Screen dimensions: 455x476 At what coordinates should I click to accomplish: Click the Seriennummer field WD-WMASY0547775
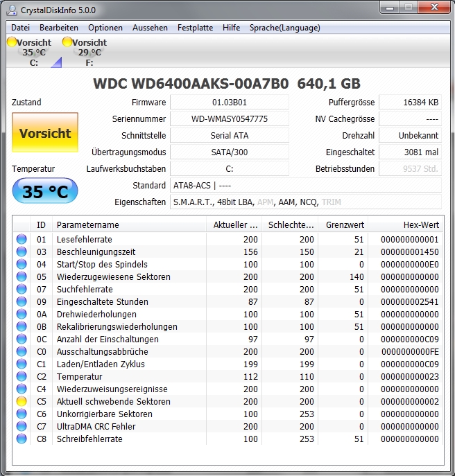tap(230, 118)
